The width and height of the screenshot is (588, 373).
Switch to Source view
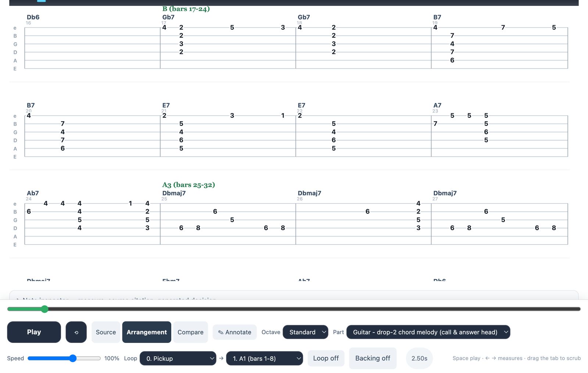(x=106, y=332)
